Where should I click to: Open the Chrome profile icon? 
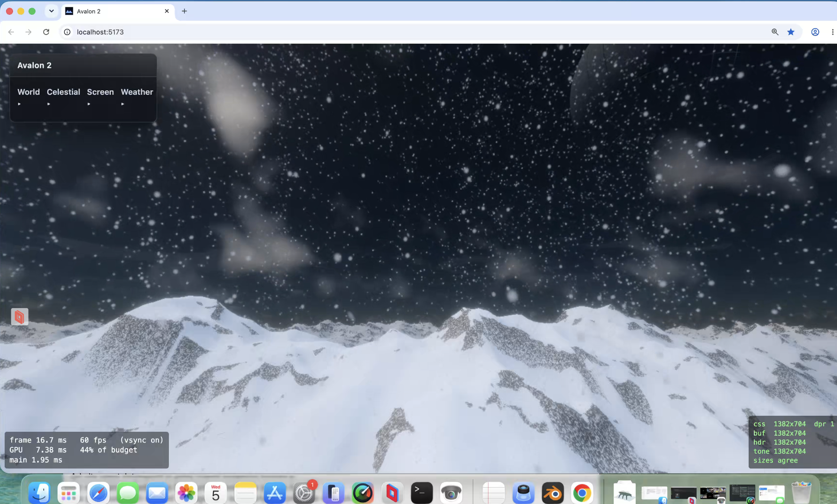[x=815, y=32]
